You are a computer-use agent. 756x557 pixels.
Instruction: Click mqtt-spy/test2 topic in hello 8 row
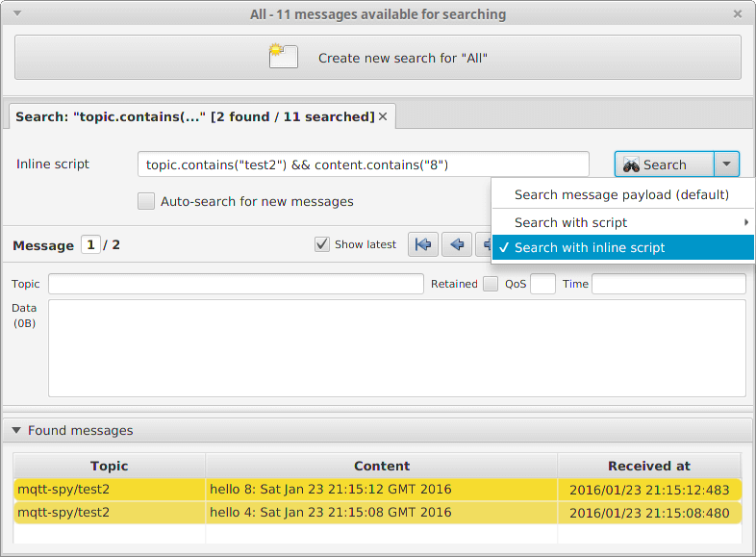(63, 489)
